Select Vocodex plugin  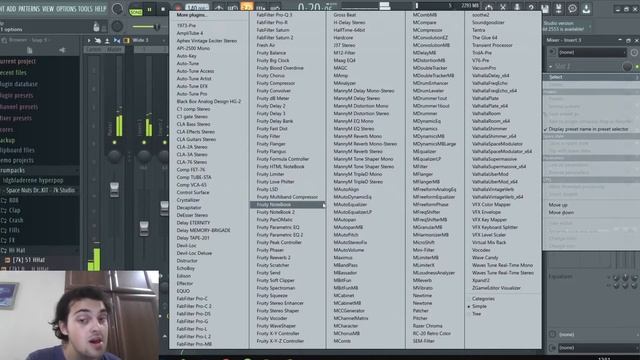coord(481,250)
